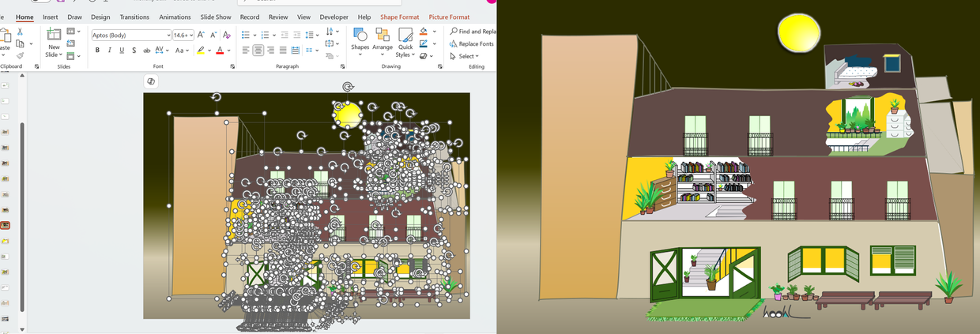The image size is (980, 334).
Task: Click the red font color swatch
Action: (220, 51)
